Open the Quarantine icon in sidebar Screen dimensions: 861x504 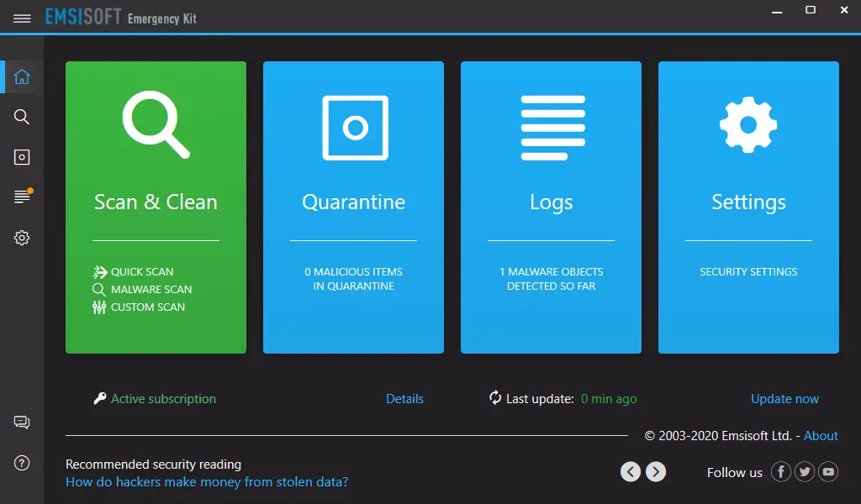click(22, 157)
